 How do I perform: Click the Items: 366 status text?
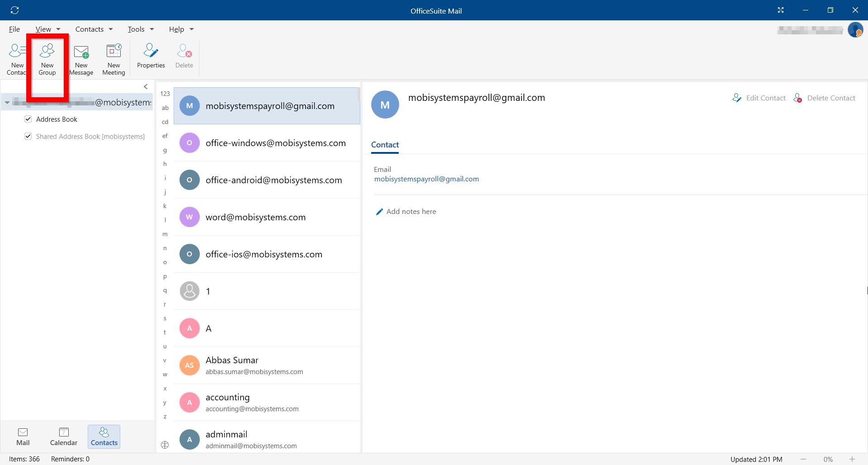pos(24,459)
